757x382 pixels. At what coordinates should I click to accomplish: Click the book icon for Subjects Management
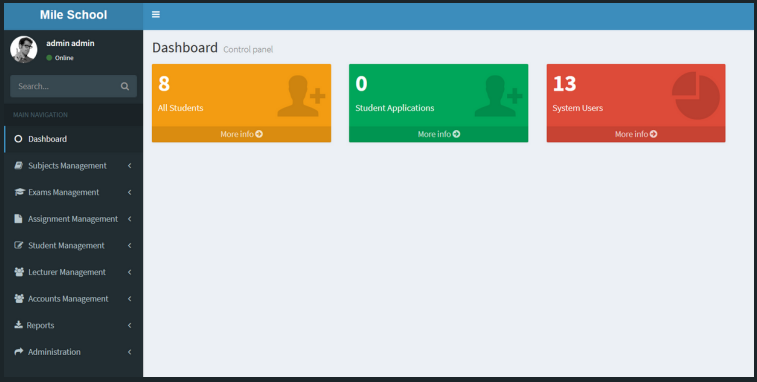(18, 166)
